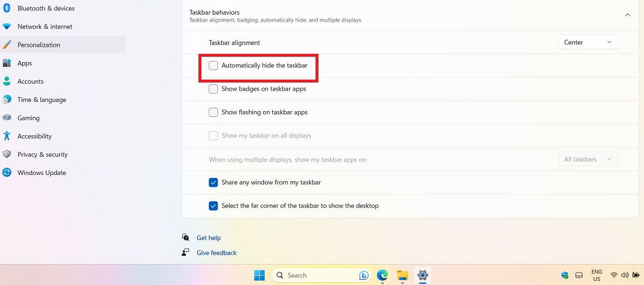644x285 pixels.
Task: Click the Wi-Fi network tray icon
Action: pyautogui.click(x=614, y=275)
